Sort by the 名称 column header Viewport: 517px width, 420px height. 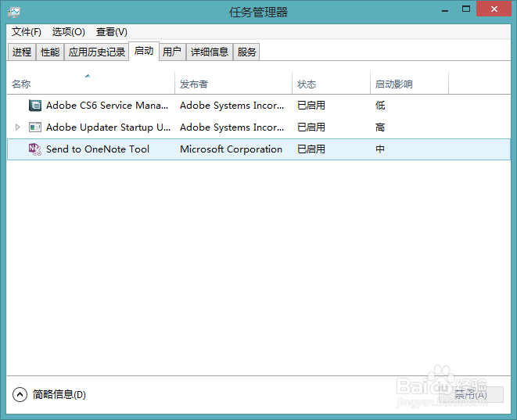click(x=91, y=83)
